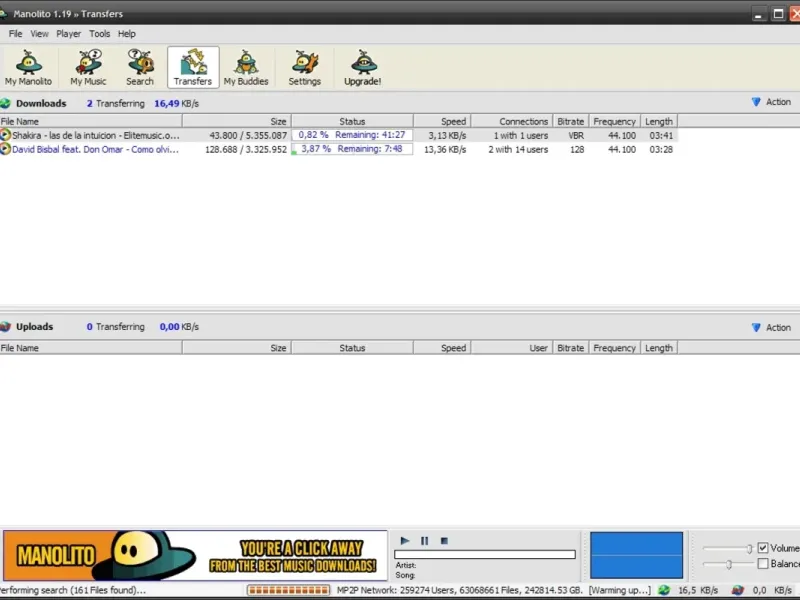This screenshot has width=800, height=600.
Task: Sort uploads by Bitrate column
Action: 570,348
